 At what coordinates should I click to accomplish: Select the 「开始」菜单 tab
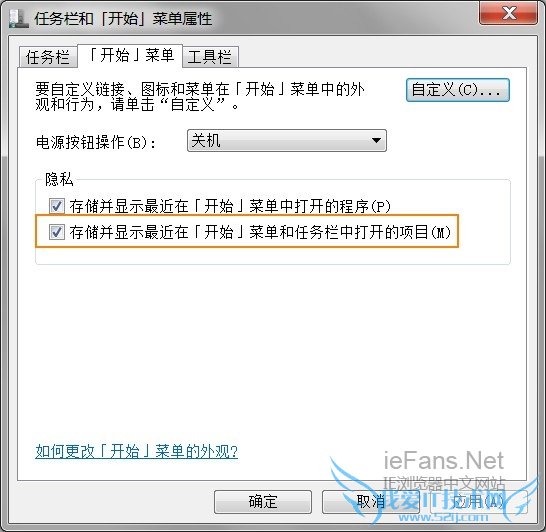pyautogui.click(x=130, y=56)
